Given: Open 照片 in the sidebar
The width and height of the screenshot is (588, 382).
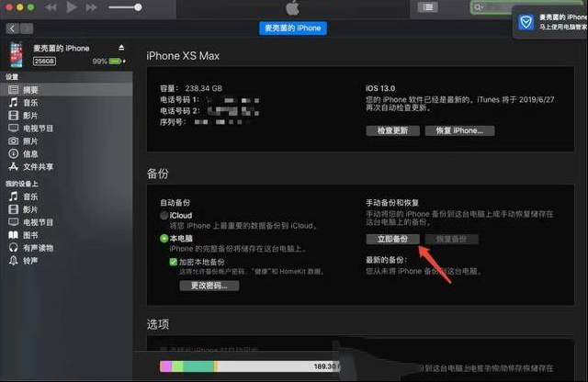Looking at the screenshot, I should [66, 140].
